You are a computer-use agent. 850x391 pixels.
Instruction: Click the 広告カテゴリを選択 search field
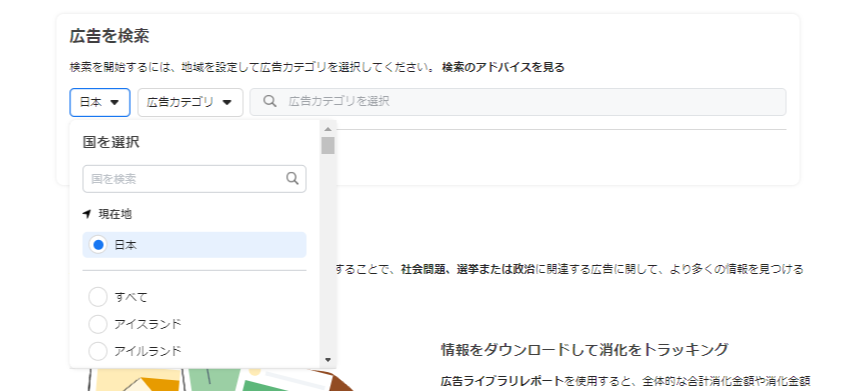[x=518, y=102]
